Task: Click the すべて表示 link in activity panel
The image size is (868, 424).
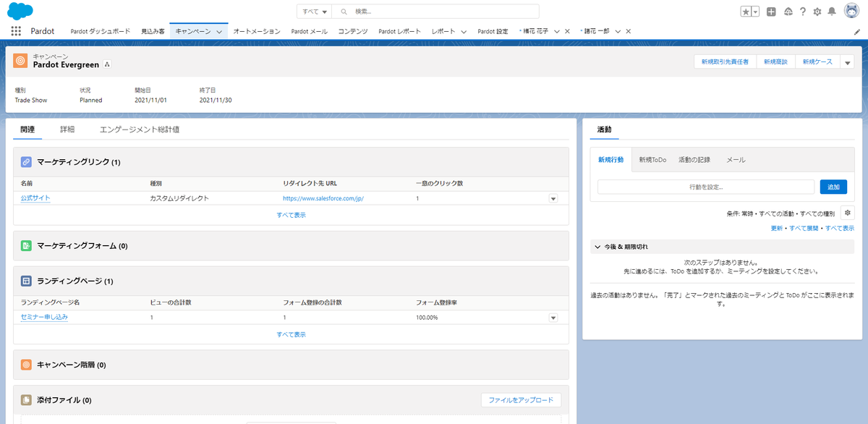Action: pyautogui.click(x=840, y=228)
